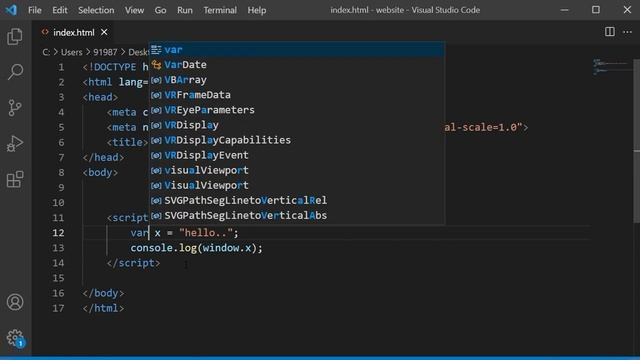
Task: Select the VREyeParameters suggestion
Action: (297, 110)
